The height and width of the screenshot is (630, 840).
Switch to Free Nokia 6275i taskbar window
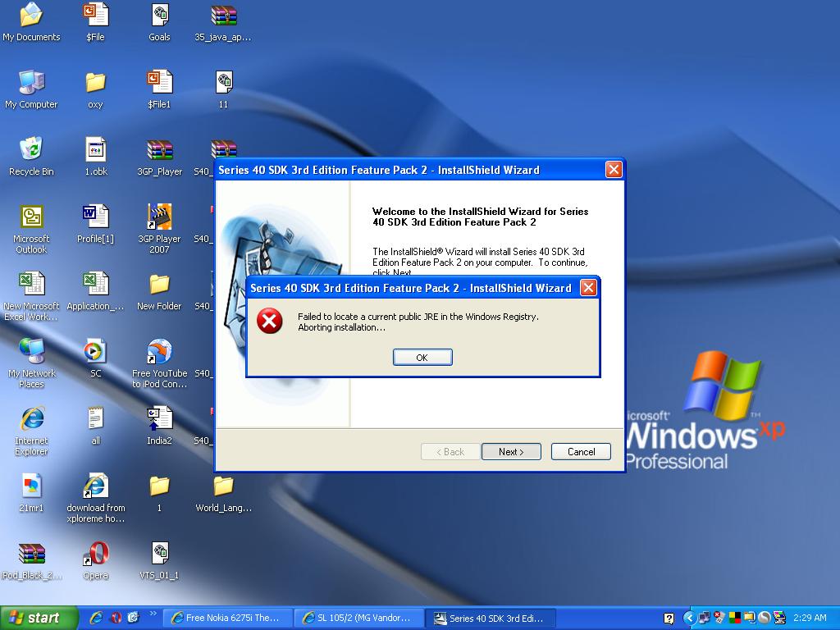click(226, 618)
